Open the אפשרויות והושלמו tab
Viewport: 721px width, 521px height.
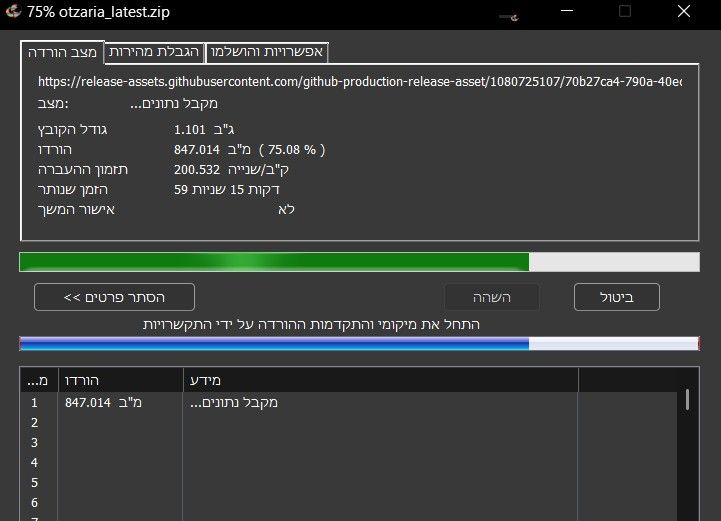tap(267, 52)
